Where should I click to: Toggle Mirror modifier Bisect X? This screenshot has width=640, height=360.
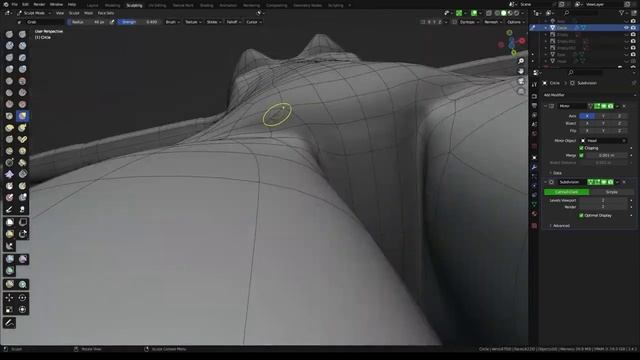pyautogui.click(x=587, y=124)
